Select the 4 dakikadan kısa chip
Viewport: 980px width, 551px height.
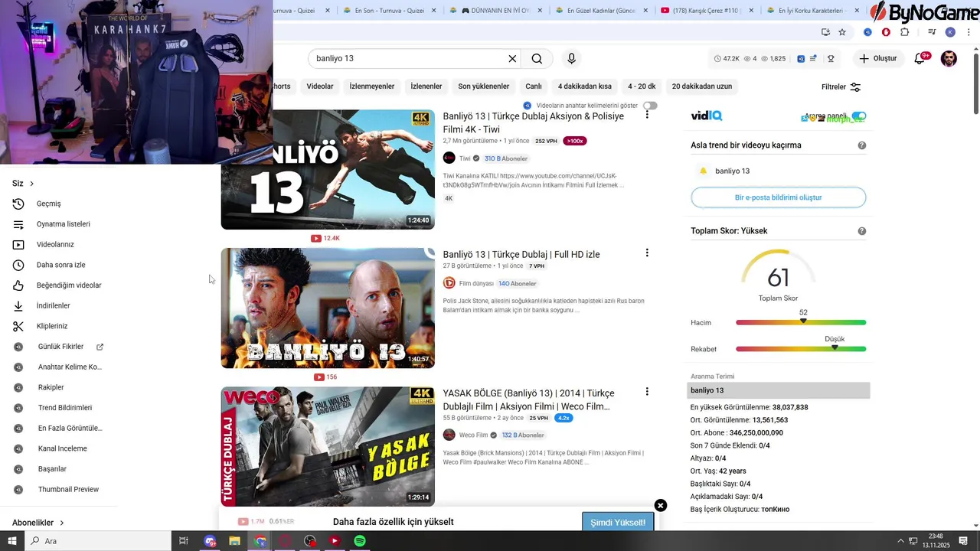(585, 86)
